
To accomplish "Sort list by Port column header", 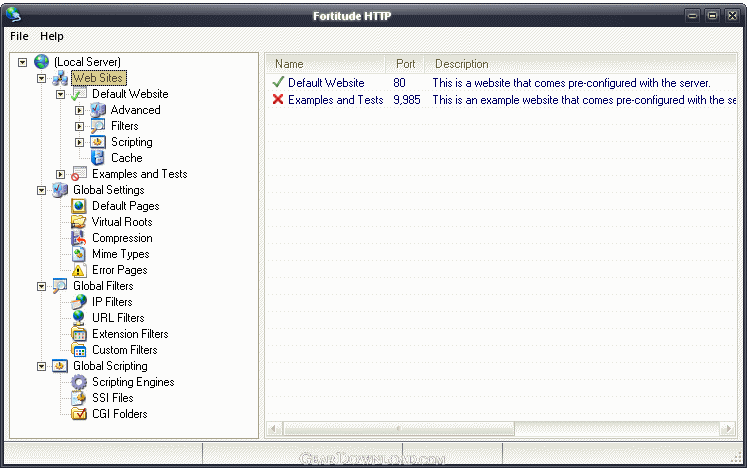I will pyautogui.click(x=404, y=64).
